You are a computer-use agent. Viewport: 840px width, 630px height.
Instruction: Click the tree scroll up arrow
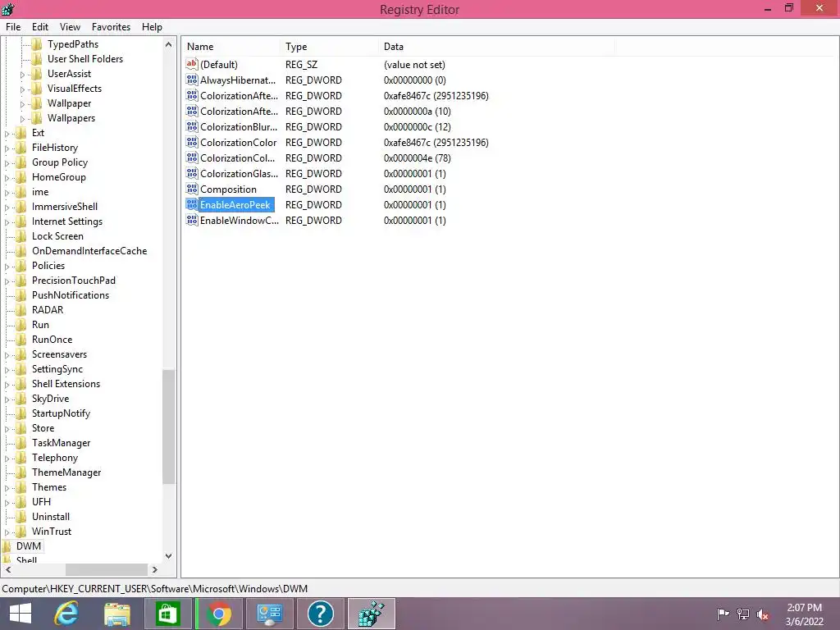(169, 44)
